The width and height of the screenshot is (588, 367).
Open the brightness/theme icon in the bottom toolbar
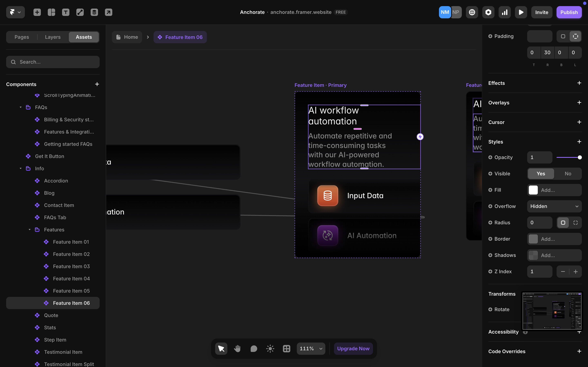pos(270,348)
